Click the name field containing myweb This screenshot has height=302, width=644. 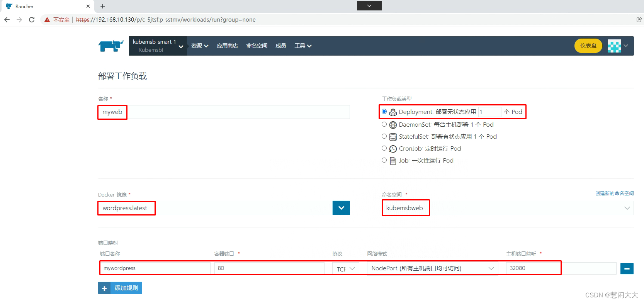224,112
